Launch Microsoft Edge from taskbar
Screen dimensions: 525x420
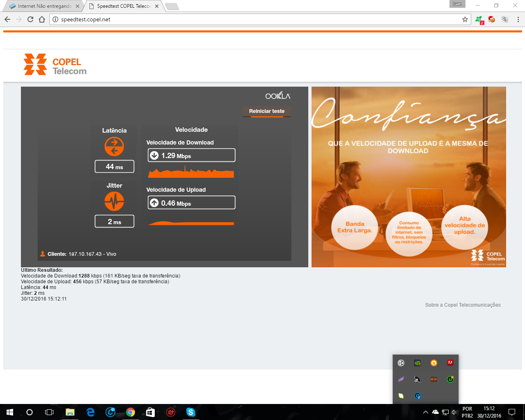pos(90,412)
